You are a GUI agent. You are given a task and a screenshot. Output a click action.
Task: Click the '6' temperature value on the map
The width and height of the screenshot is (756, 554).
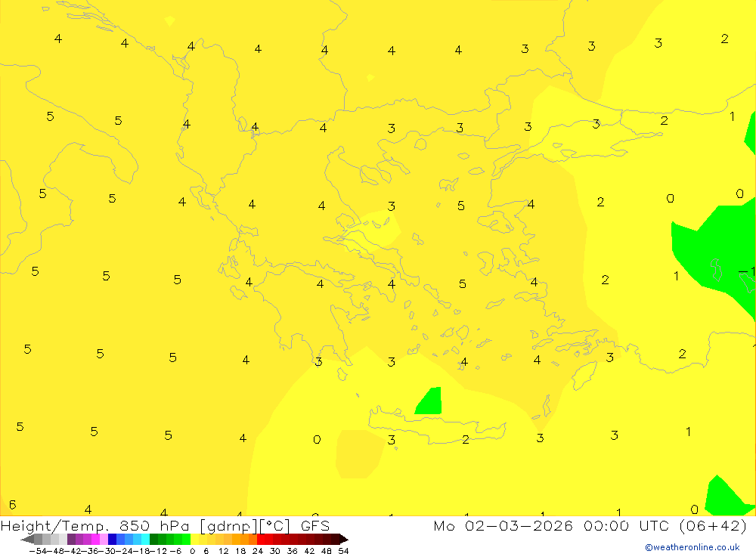tap(13, 504)
